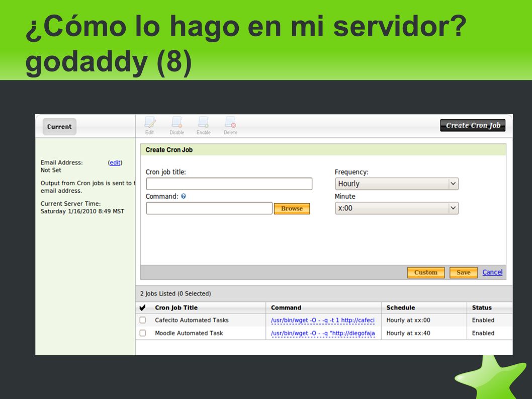
Task: Click the Custom button
Action: click(x=426, y=272)
